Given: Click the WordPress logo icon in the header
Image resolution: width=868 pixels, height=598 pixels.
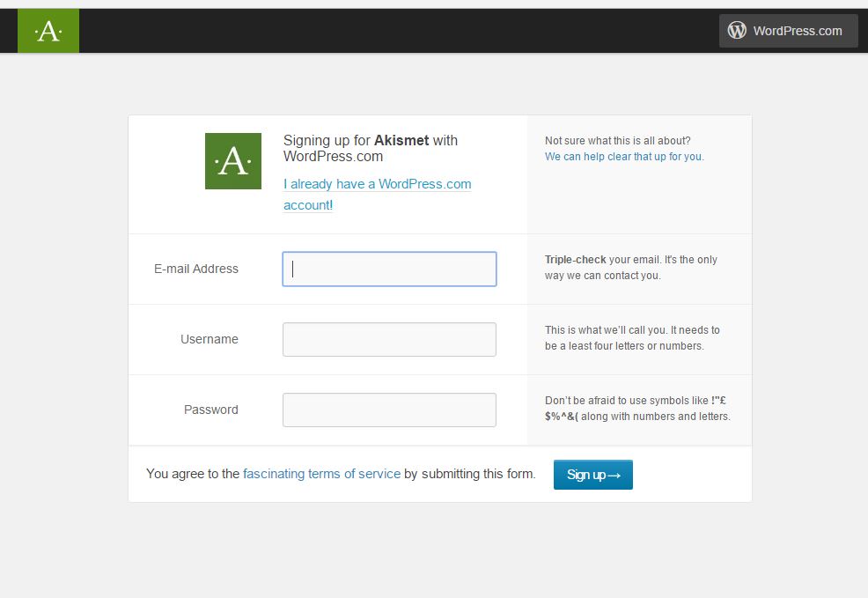Looking at the screenshot, I should (737, 31).
